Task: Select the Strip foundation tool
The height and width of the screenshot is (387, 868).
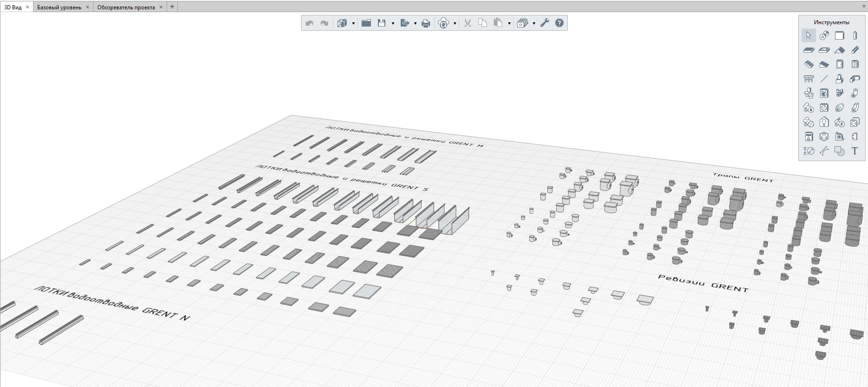Action: tap(855, 79)
